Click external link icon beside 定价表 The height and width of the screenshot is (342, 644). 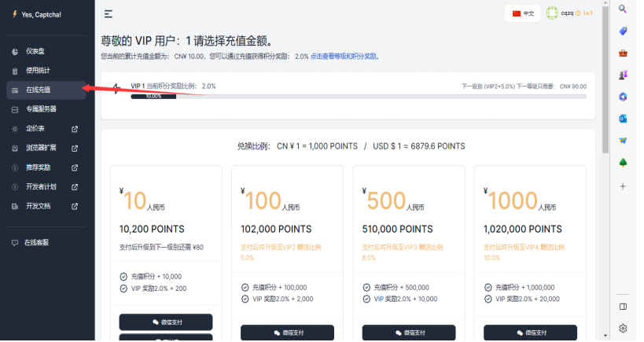point(75,129)
